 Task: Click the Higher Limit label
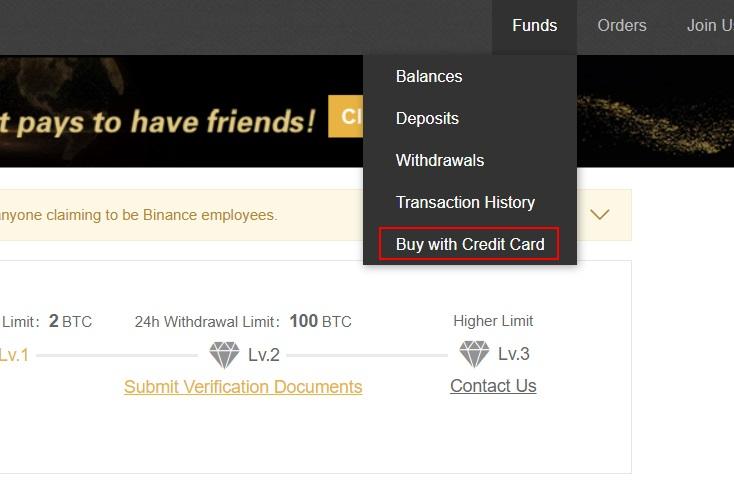click(493, 321)
